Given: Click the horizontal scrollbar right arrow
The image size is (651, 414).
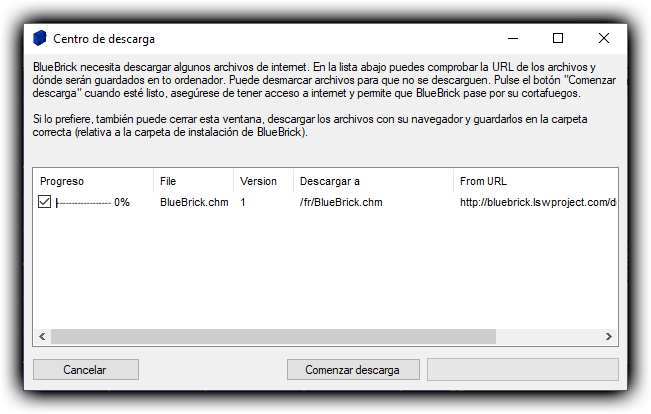Looking at the screenshot, I should coord(609,336).
